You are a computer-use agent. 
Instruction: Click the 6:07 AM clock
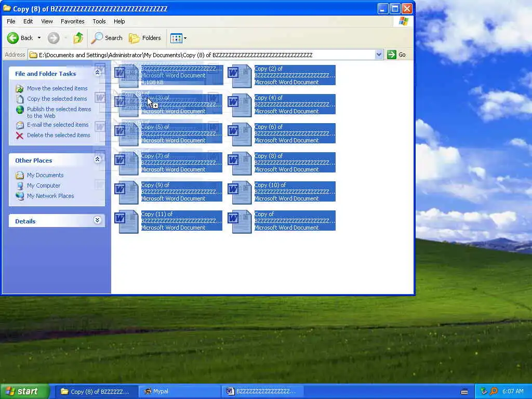pos(513,391)
